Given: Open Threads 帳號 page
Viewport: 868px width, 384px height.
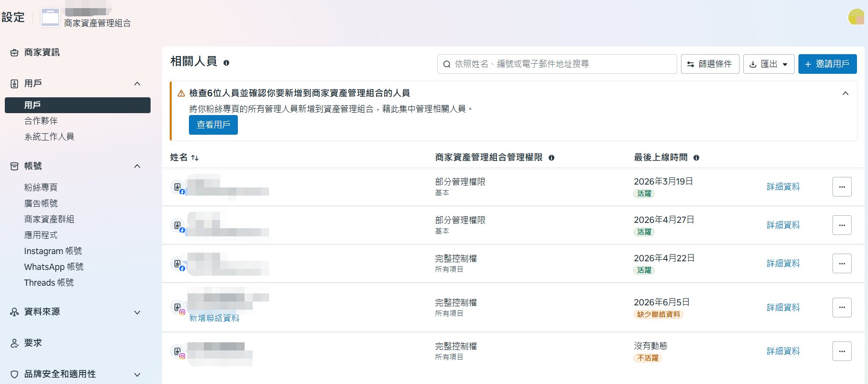Looking at the screenshot, I should (x=49, y=282).
